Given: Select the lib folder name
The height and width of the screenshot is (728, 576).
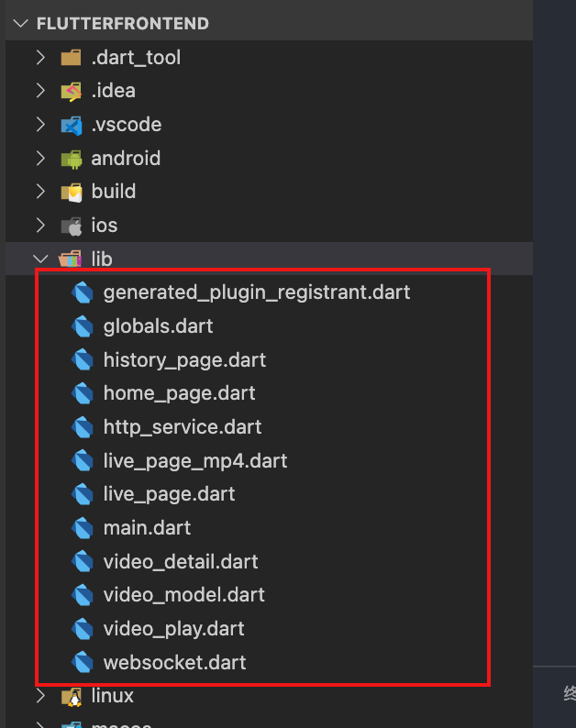Looking at the screenshot, I should (102, 259).
